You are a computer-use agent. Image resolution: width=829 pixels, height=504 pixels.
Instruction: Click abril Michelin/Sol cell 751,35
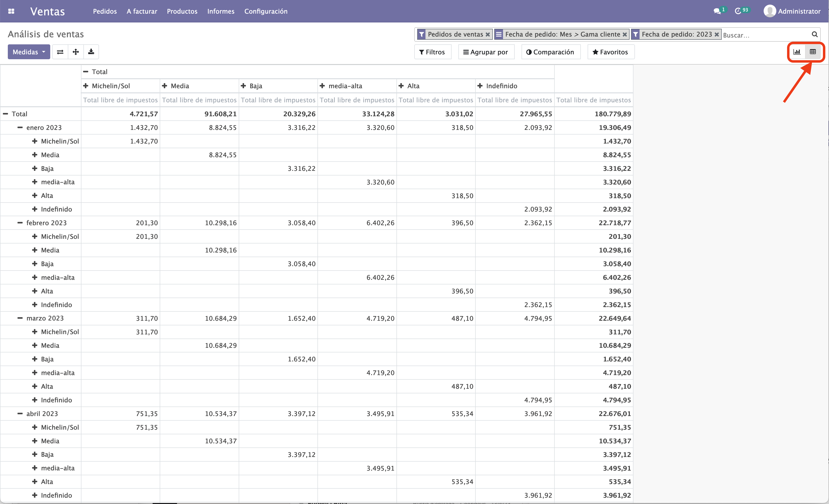[120, 414]
